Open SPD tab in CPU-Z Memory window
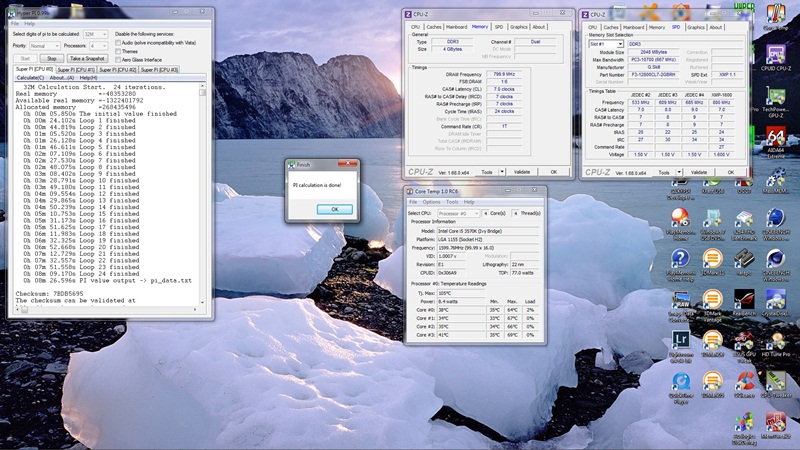The image size is (800, 450). point(499,27)
